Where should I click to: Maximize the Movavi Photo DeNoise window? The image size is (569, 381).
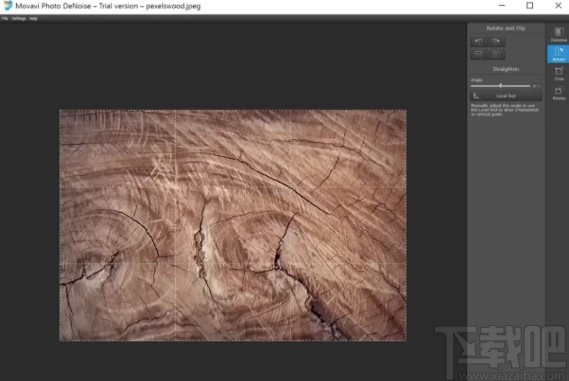pyautogui.click(x=530, y=5)
